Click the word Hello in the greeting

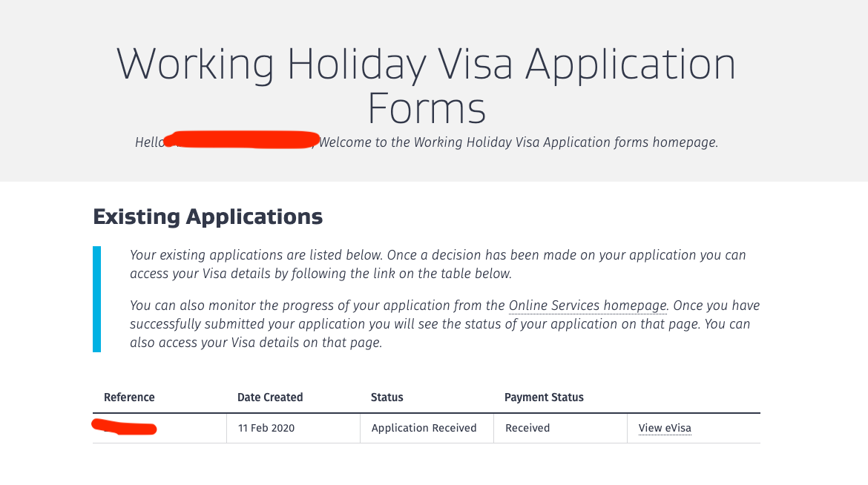(148, 142)
